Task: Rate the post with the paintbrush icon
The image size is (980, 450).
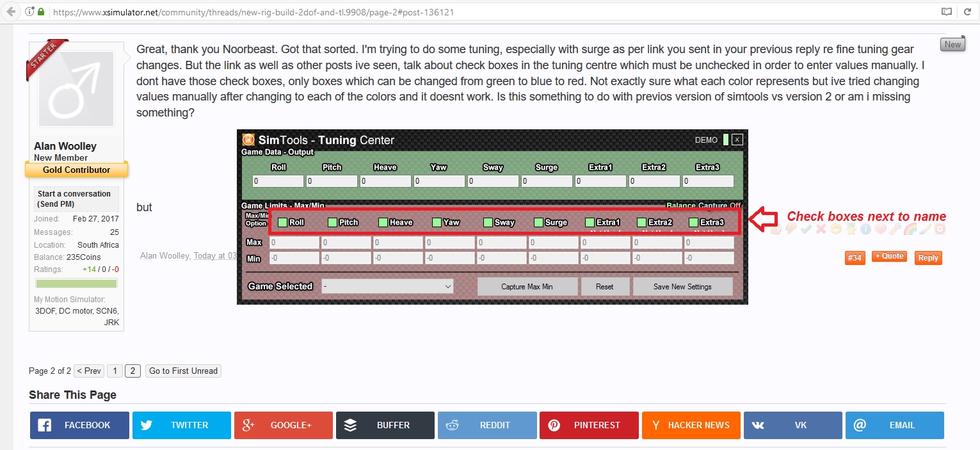Action: pos(925,229)
